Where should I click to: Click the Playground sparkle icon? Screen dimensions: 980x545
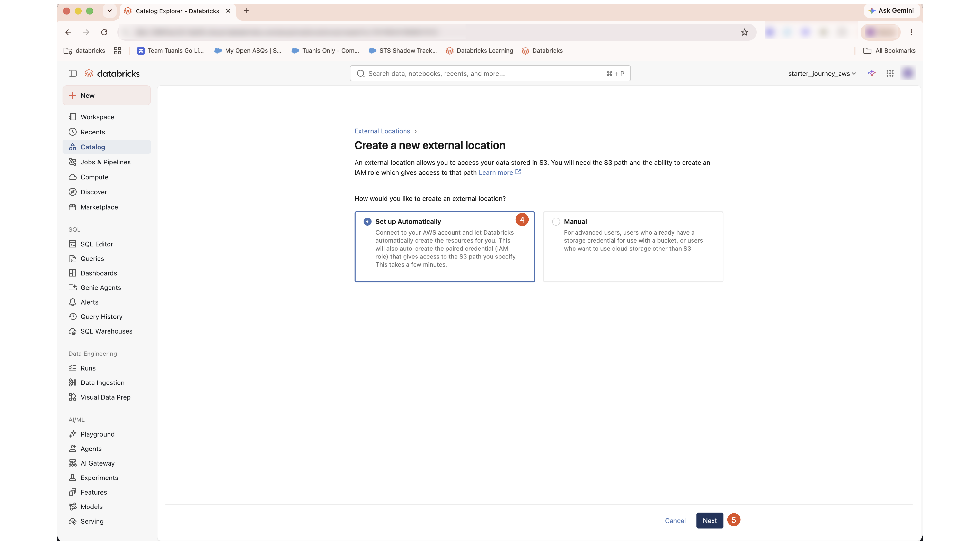pos(72,434)
